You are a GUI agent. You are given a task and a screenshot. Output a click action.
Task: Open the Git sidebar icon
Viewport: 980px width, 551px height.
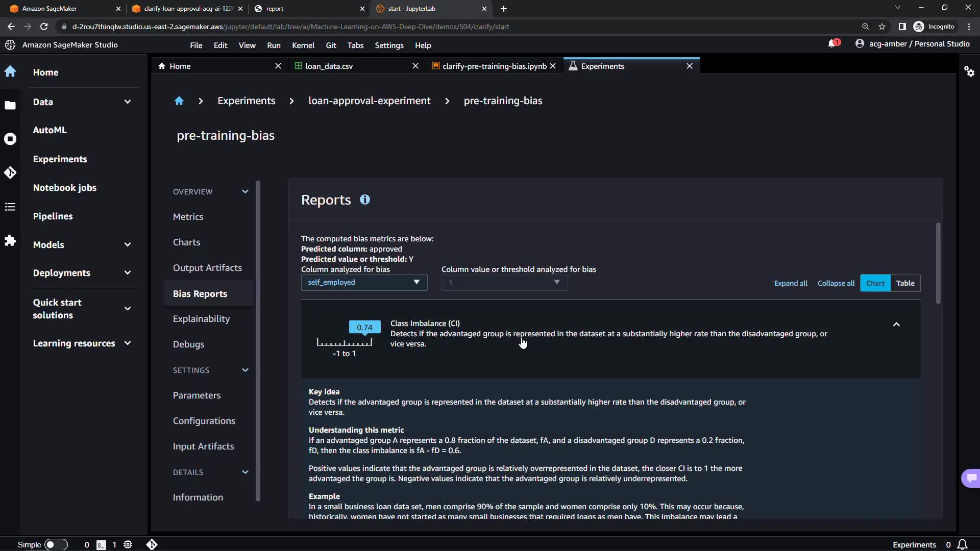[x=10, y=172]
